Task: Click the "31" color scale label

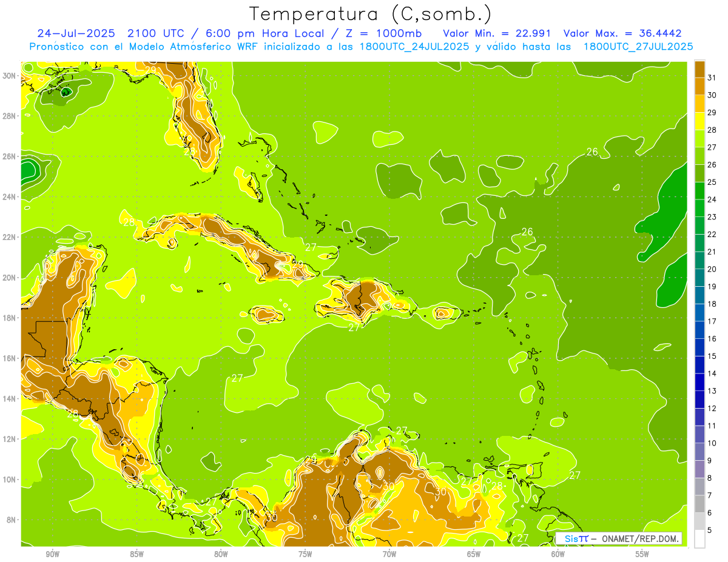Action: coord(712,78)
